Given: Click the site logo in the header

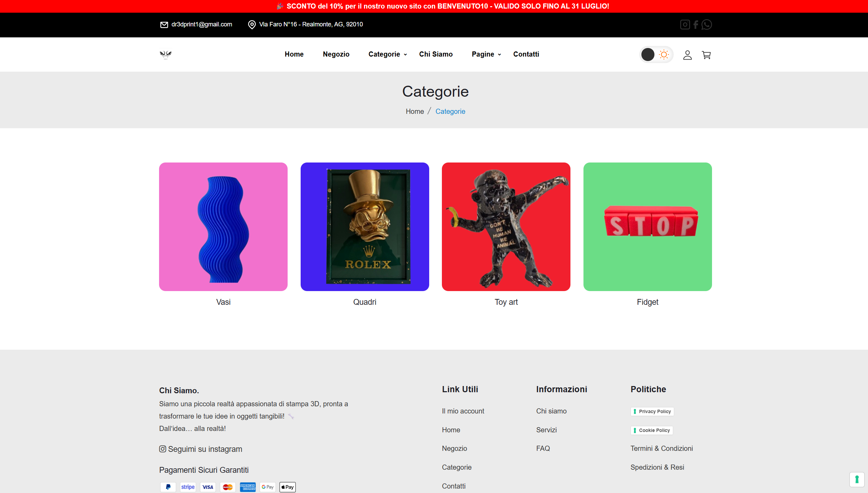Looking at the screenshot, I should 166,54.
